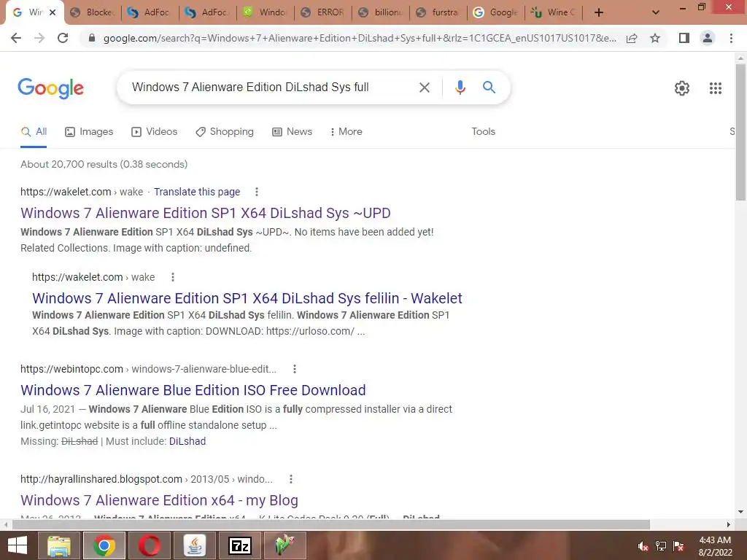
Task: Open the Tools search options
Action: (x=483, y=132)
